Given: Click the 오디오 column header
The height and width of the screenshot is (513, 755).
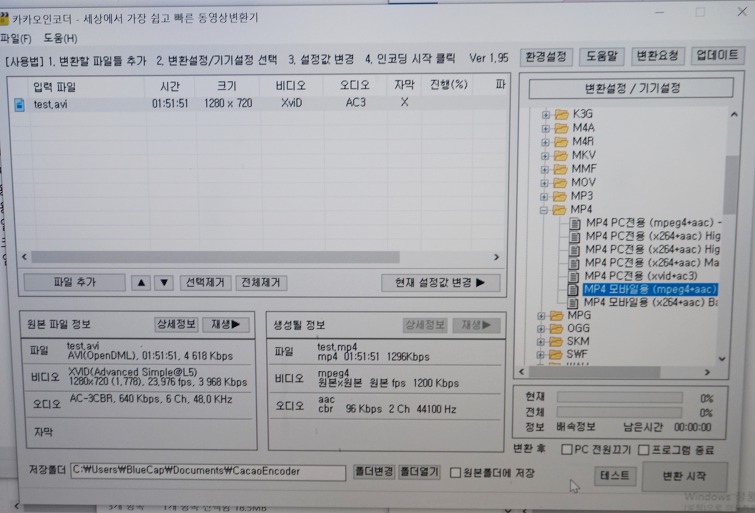Looking at the screenshot, I should pos(355,85).
